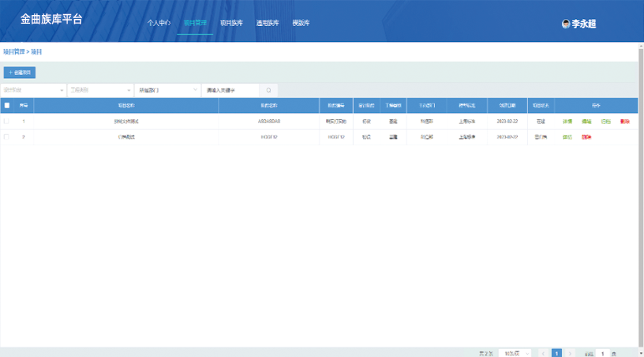644x357 pixels.
Task: Check the checkbox for row 2
Action: [x=7, y=137]
